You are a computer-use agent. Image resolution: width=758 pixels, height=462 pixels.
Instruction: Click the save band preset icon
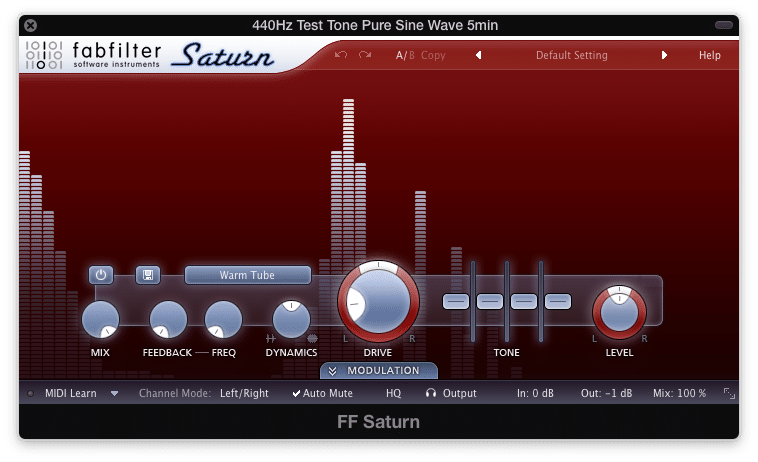point(148,275)
